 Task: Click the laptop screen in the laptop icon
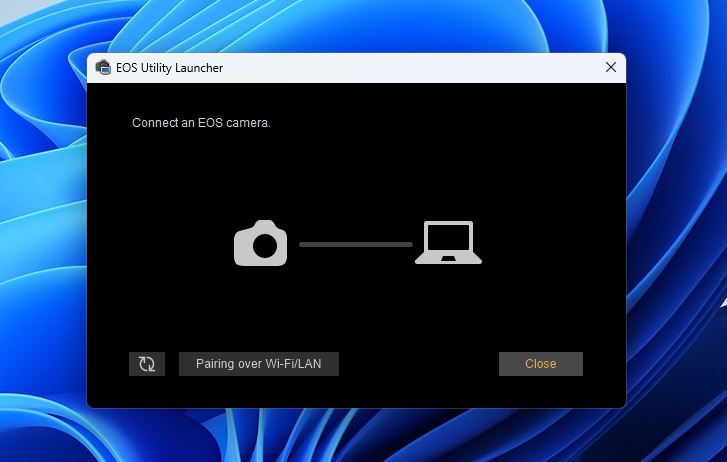point(448,238)
